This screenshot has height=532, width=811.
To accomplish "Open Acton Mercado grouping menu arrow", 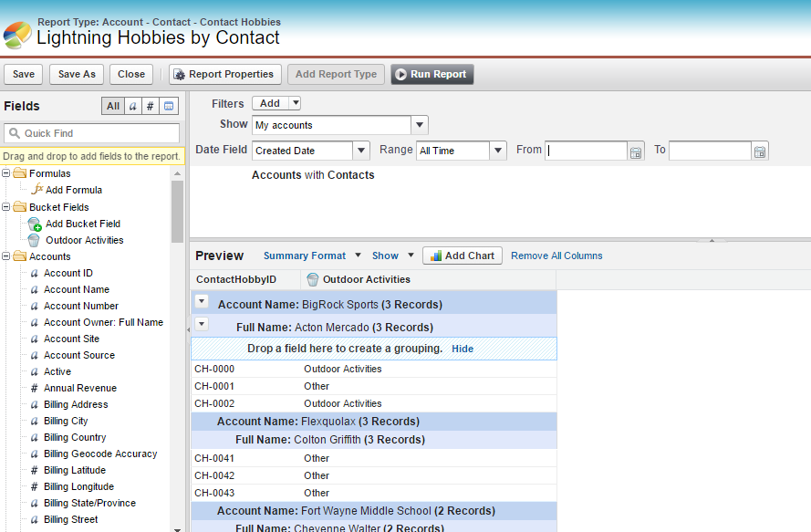I will point(202,324).
